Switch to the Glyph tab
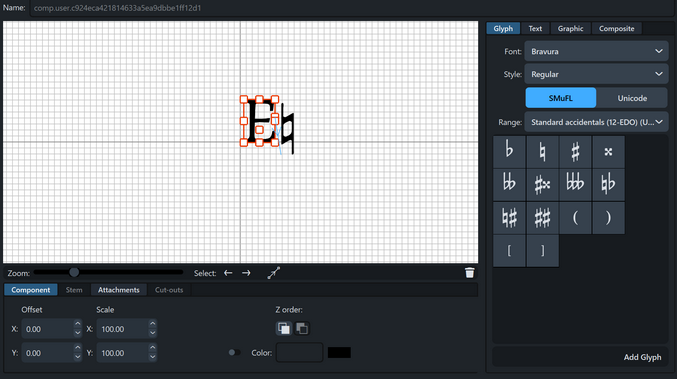Screen dimensions: 677x379 click(x=503, y=28)
